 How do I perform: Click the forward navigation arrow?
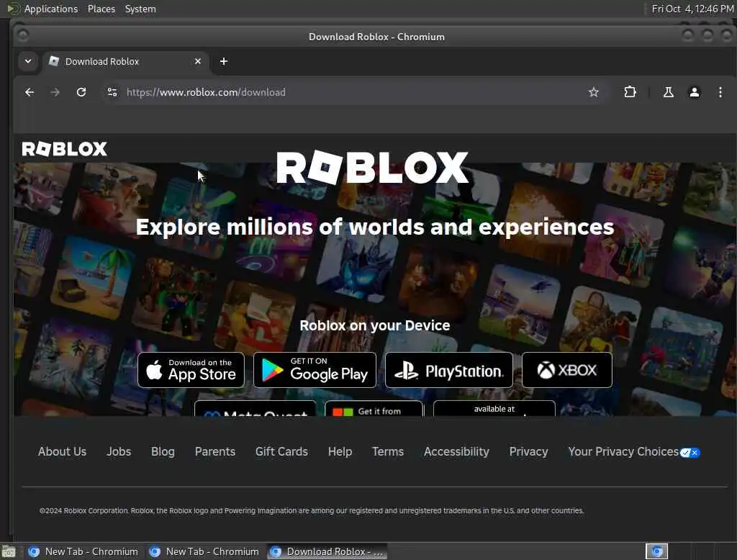[55, 92]
